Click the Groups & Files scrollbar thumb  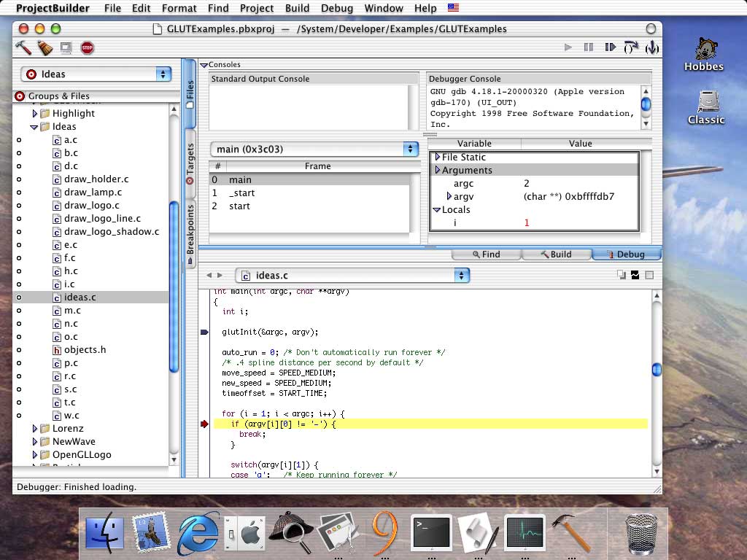174,286
